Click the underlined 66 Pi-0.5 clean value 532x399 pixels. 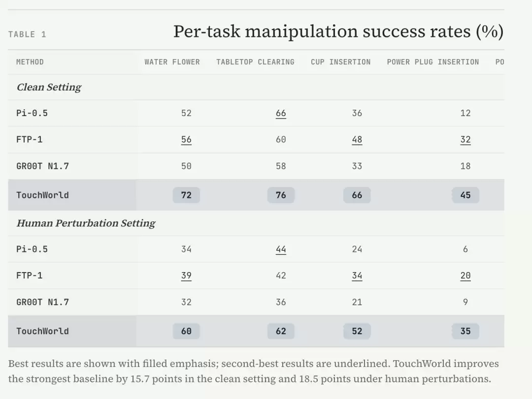pyautogui.click(x=281, y=113)
